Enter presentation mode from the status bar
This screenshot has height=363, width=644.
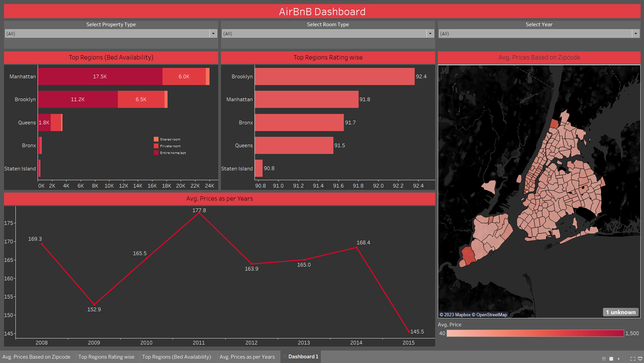pyautogui.click(x=640, y=359)
